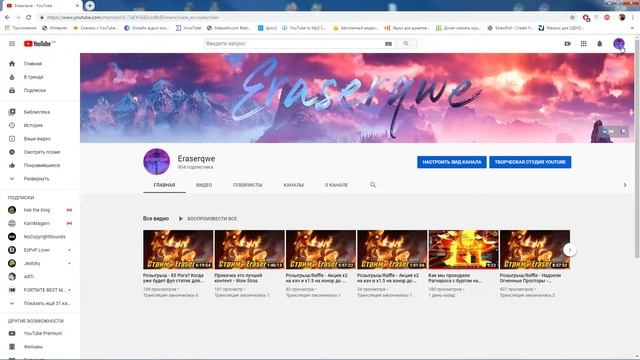Click the create video camera icon
This screenshot has height=360, width=640.
(x=567, y=44)
